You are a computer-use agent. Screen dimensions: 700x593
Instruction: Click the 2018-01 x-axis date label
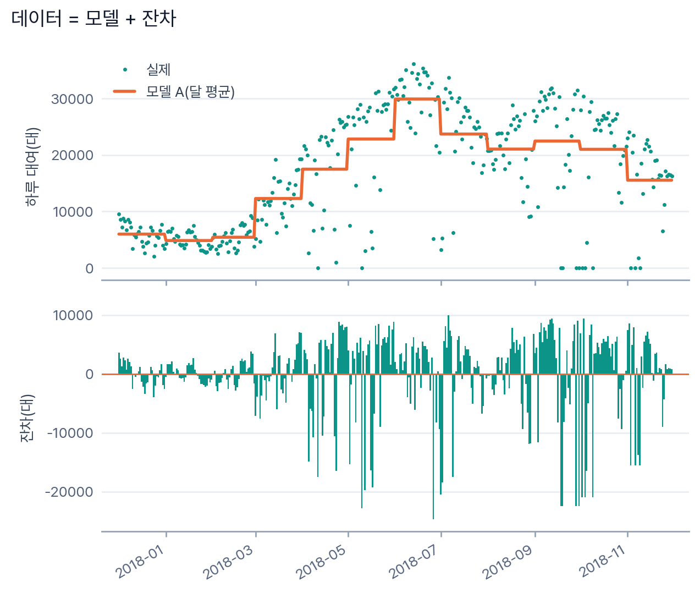(140, 562)
